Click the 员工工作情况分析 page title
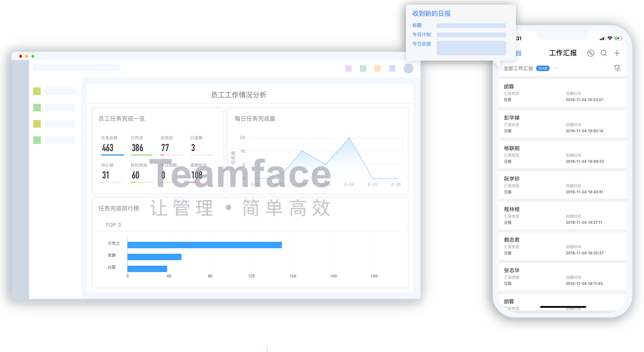 tap(238, 95)
